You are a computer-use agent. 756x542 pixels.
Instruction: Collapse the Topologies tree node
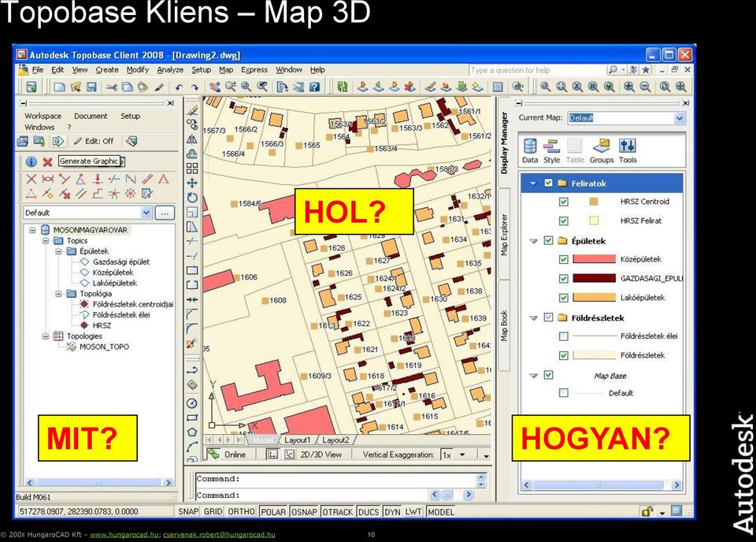pos(46,336)
